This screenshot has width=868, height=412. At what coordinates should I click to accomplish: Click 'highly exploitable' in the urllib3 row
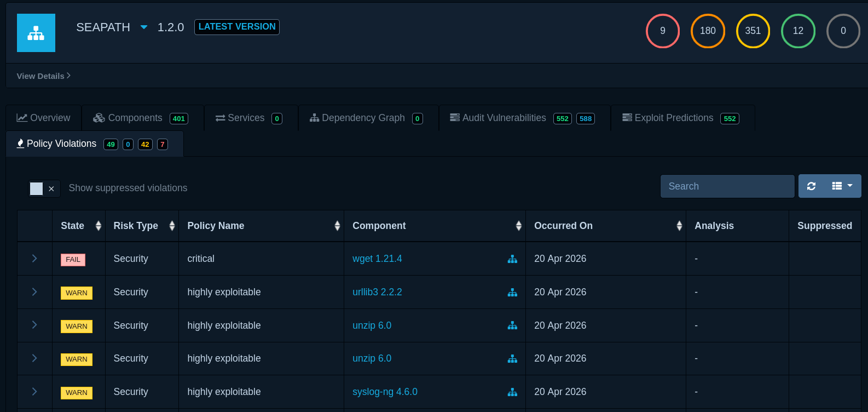(224, 292)
